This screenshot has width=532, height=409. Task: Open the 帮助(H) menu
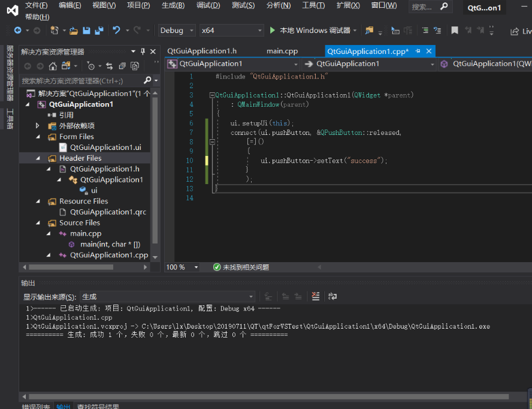(x=37, y=17)
